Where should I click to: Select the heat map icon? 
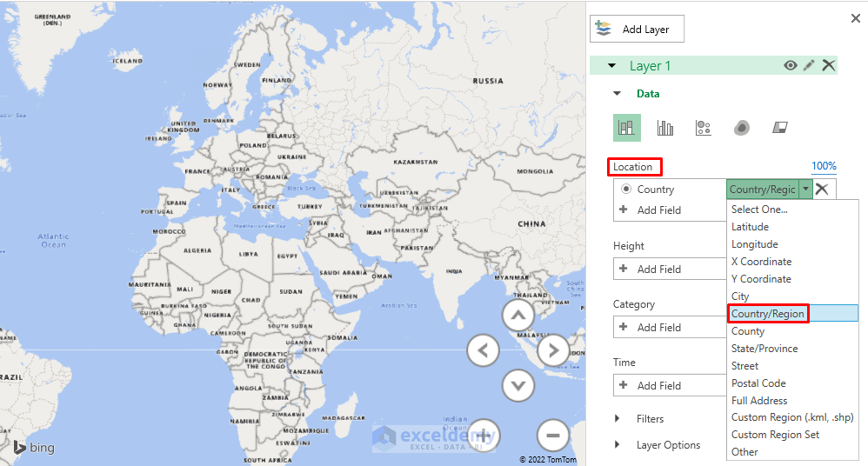coord(742,128)
